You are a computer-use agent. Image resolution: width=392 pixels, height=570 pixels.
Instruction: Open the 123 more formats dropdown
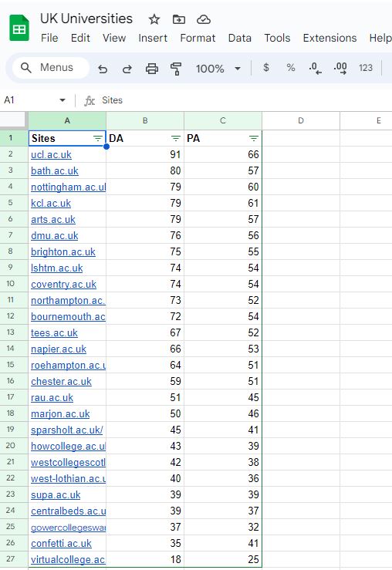(x=366, y=68)
